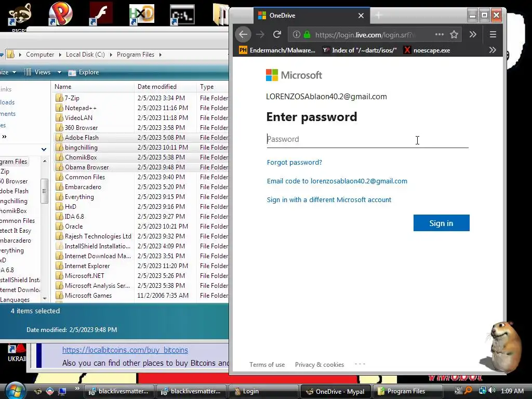This screenshot has height=399, width=532.
Task: Open localbitcoins.com buy_bitcoins link
Action: pos(125,350)
